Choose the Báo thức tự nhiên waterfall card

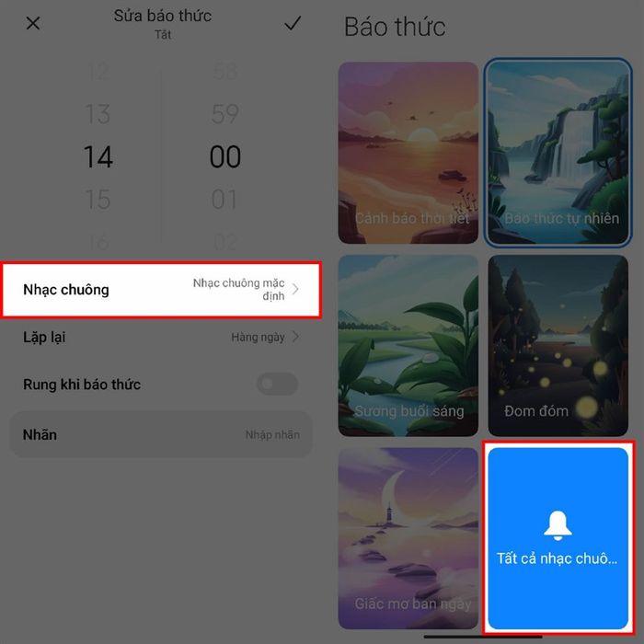click(558, 153)
